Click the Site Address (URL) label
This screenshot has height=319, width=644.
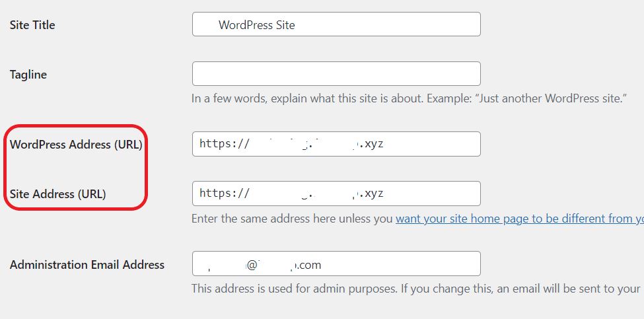58,194
